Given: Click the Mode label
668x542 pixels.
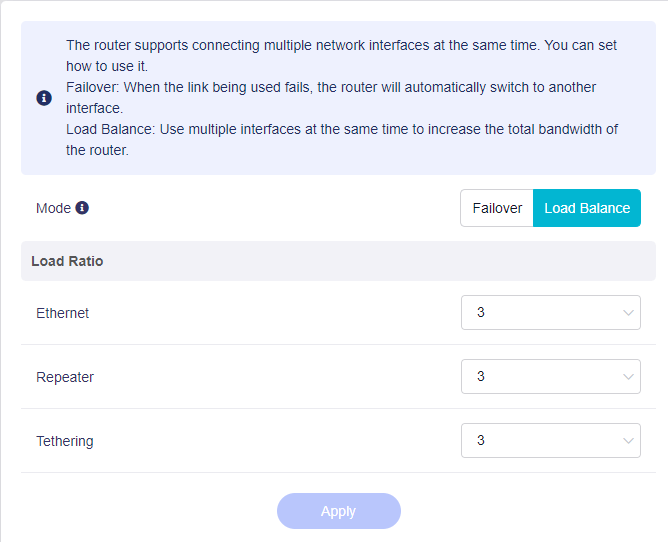Looking at the screenshot, I should click(x=53, y=208).
